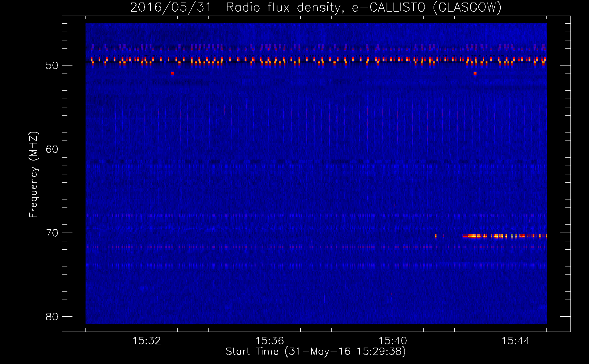Viewport: 589px width, 364px height.
Task: Click the 'Start Time (31-May-16 15:29:38)' axis title
Action: point(316,352)
